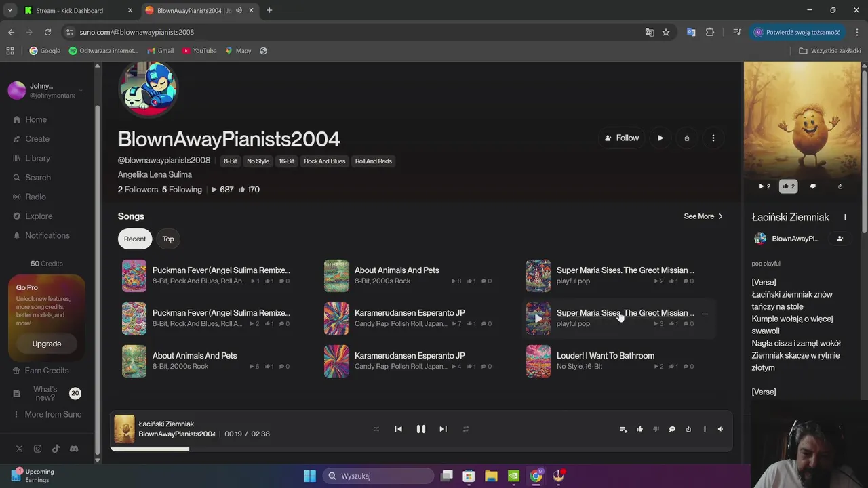Open profile three-dot options menu
Image resolution: width=868 pixels, height=488 pixels.
[713, 138]
